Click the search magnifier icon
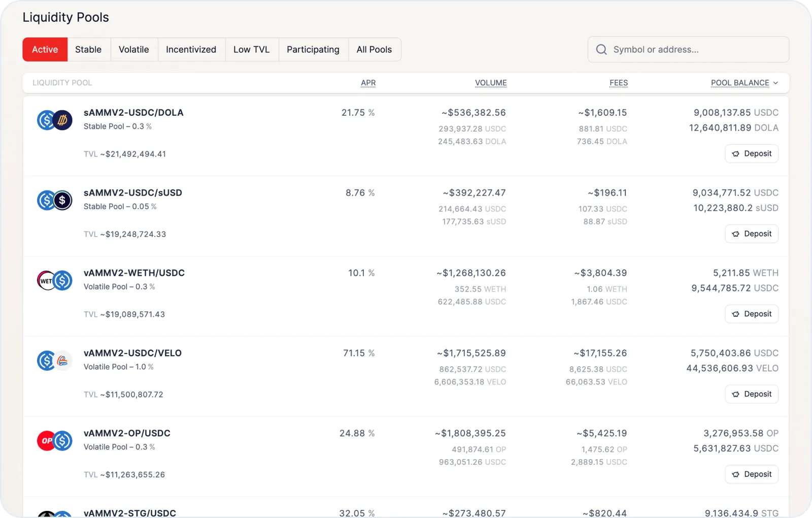812x518 pixels. [601, 49]
